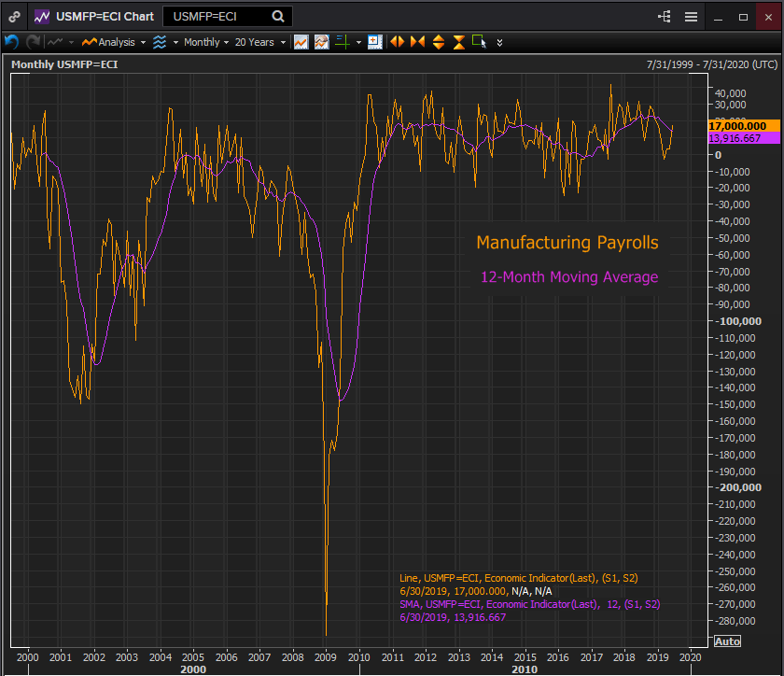Click the 12-Month Moving Average annotation
The height and width of the screenshot is (676, 784).
click(x=569, y=276)
